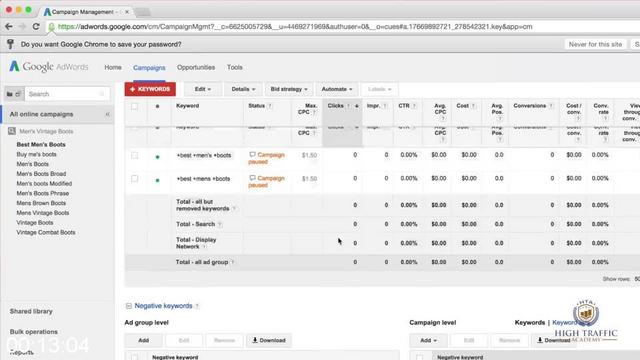Click help icon on Status column header

coord(270,106)
